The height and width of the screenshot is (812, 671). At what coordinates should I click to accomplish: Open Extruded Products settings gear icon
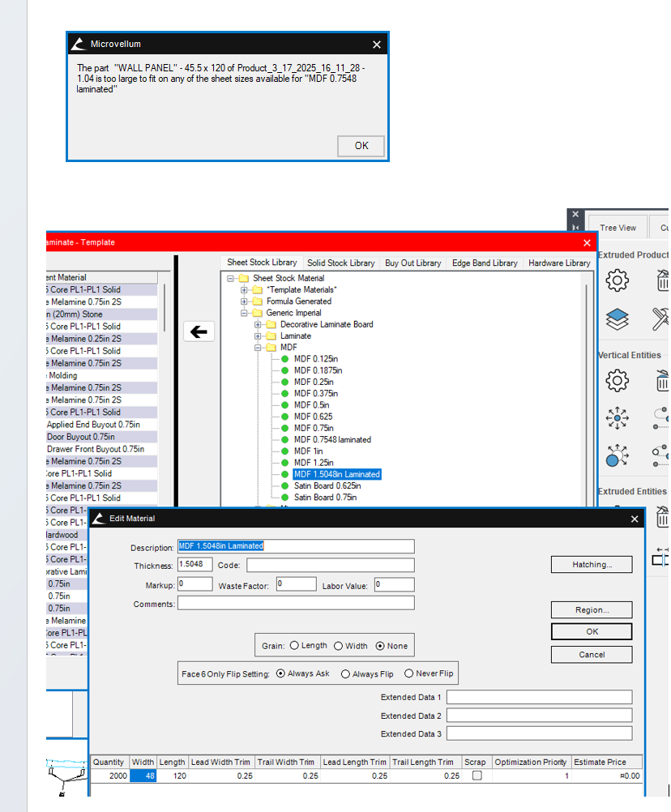click(x=617, y=280)
